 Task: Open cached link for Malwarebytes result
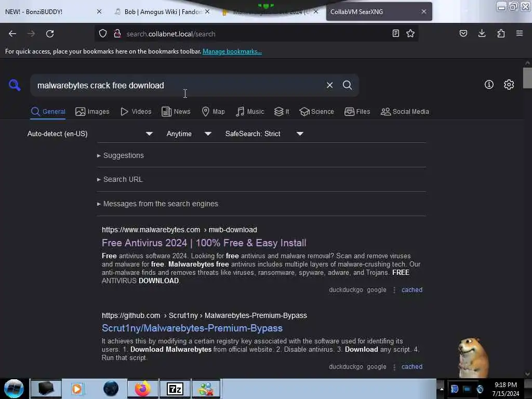point(412,290)
